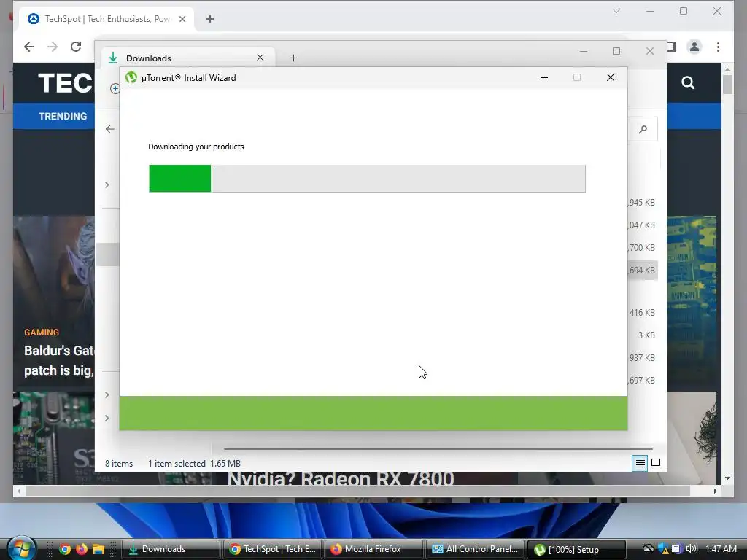Select the file sized 700 KB
Screen dimensions: 747x560
[642, 248]
